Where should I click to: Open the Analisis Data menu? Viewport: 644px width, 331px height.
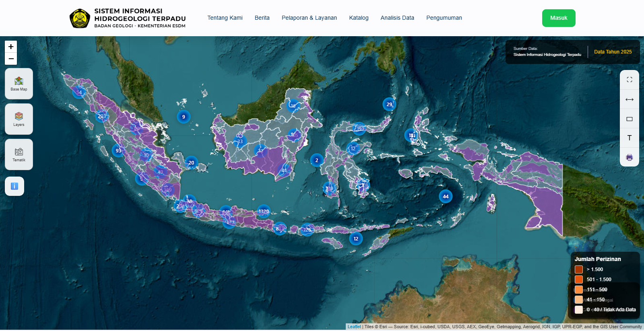pyautogui.click(x=397, y=18)
